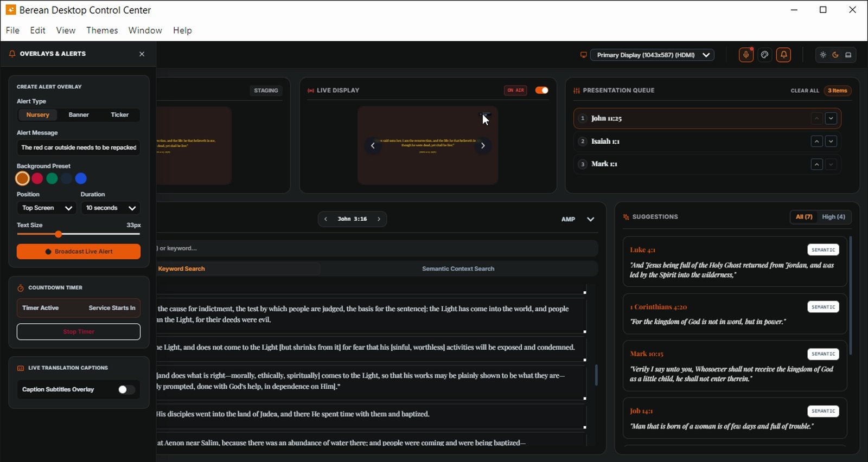Go to previous verse before John 3:16

[x=325, y=219]
